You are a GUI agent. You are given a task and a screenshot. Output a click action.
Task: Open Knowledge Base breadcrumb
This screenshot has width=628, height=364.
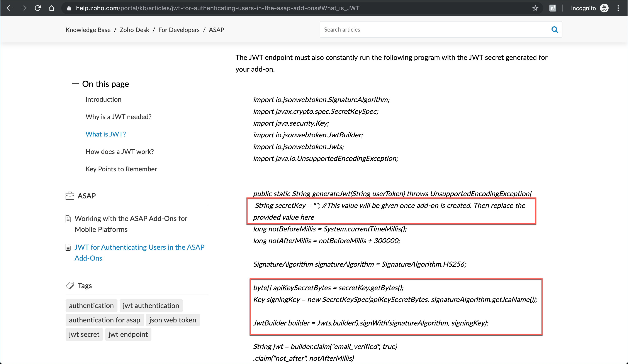88,30
